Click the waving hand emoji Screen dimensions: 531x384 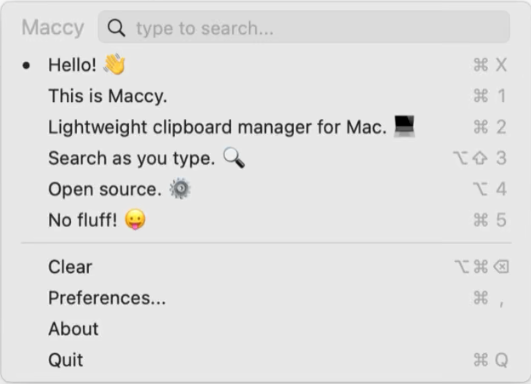(115, 64)
